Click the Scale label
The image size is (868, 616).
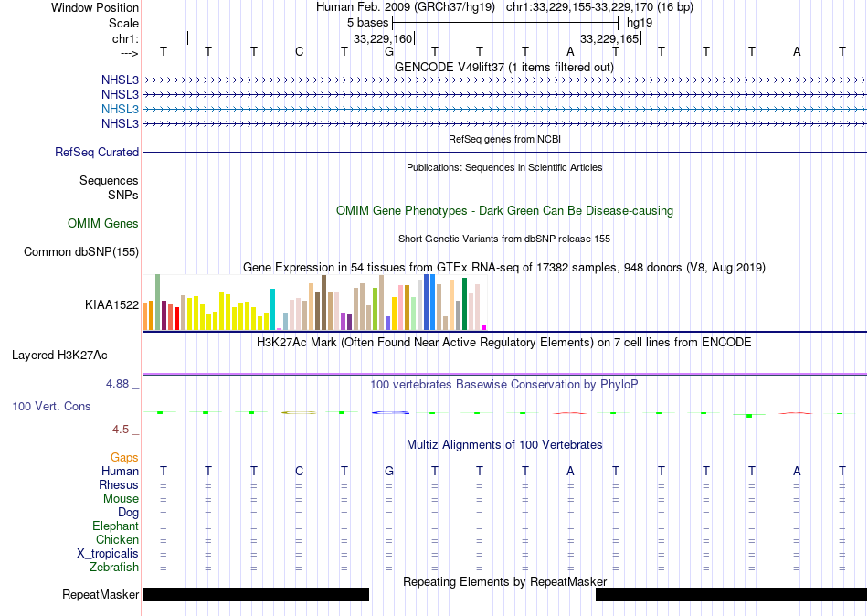point(123,23)
